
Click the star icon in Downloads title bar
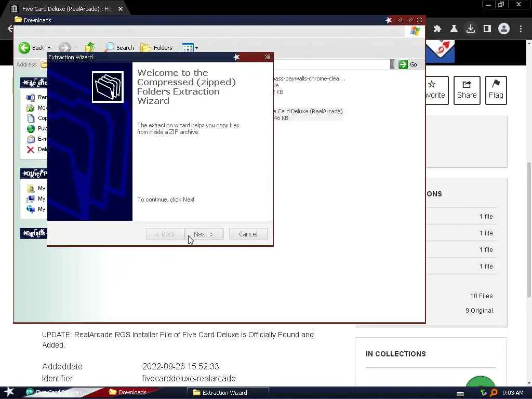[x=389, y=20]
